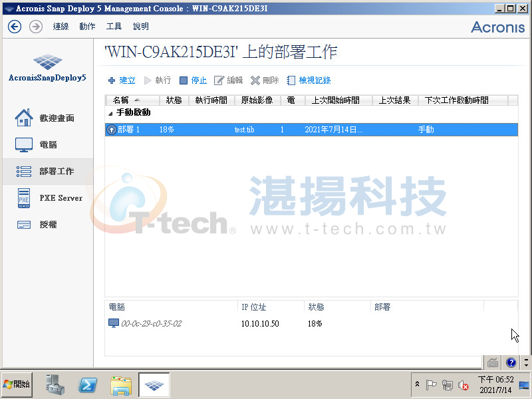Image resolution: width=532 pixels, height=399 pixels.
Task: Open the 電腦 machines view
Action: point(47,145)
